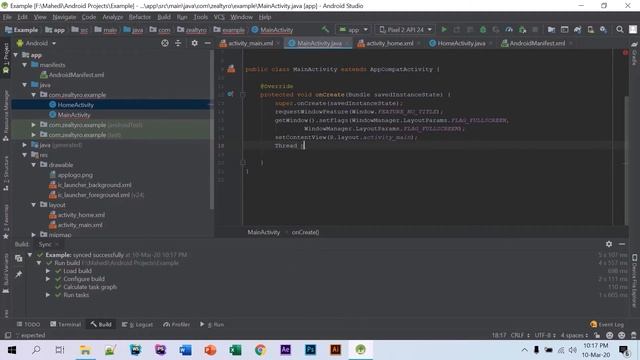Hide the Project panel with minus icon
The image size is (640, 360).
pyautogui.click(x=207, y=43)
